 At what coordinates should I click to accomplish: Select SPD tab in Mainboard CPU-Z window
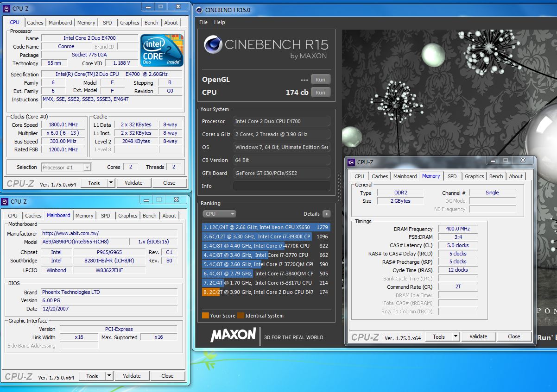click(106, 216)
